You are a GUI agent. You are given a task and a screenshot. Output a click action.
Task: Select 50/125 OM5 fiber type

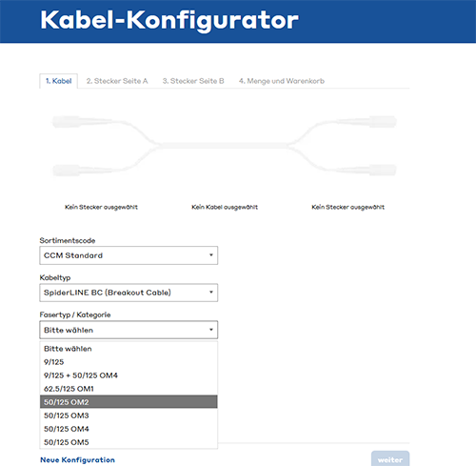(129, 442)
